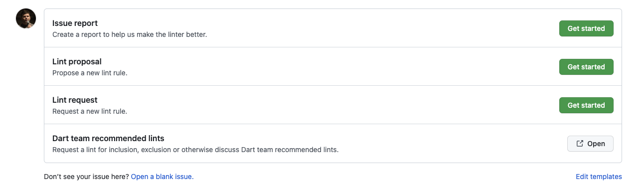
Task: Select the Dart team recommended lints heading
Action: (108, 139)
